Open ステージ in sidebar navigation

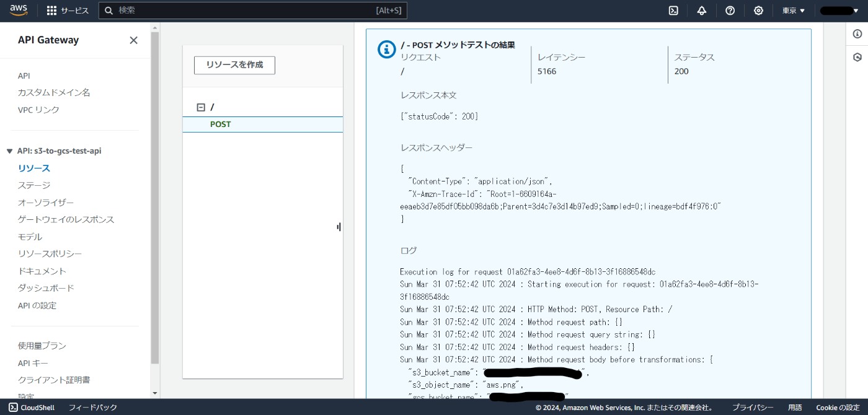pyautogui.click(x=34, y=185)
